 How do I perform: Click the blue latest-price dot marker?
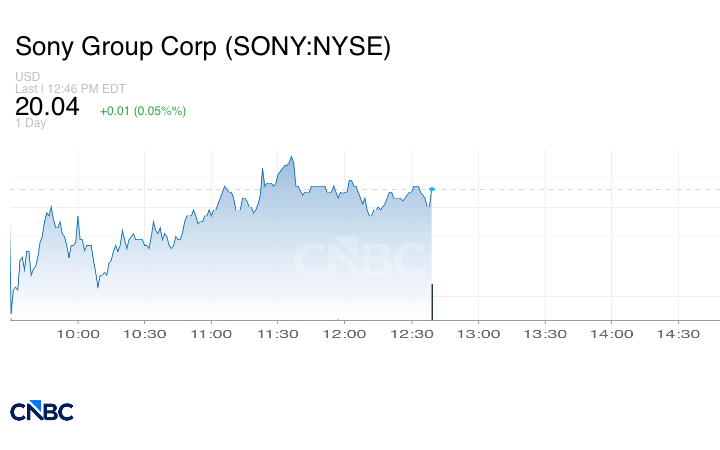(x=432, y=189)
